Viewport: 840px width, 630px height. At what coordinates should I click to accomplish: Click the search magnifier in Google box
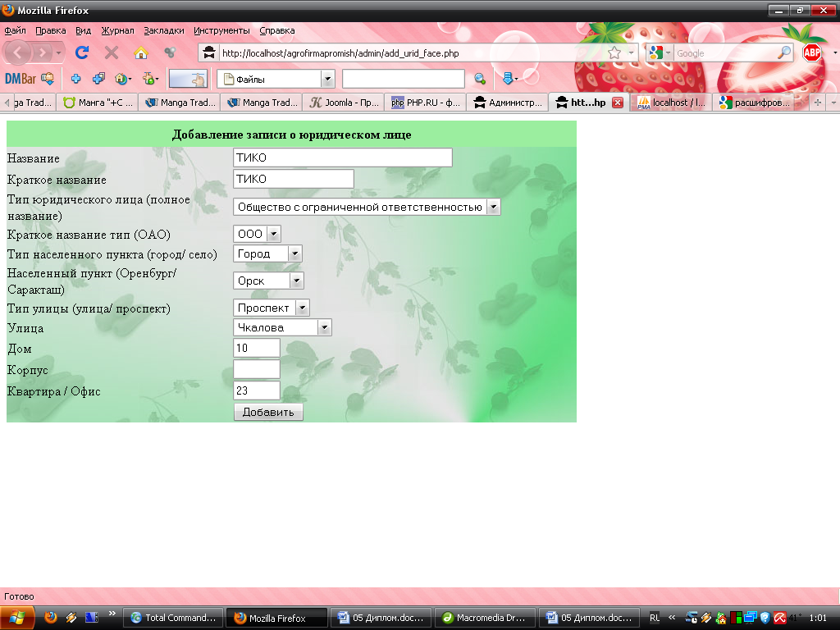[783, 52]
